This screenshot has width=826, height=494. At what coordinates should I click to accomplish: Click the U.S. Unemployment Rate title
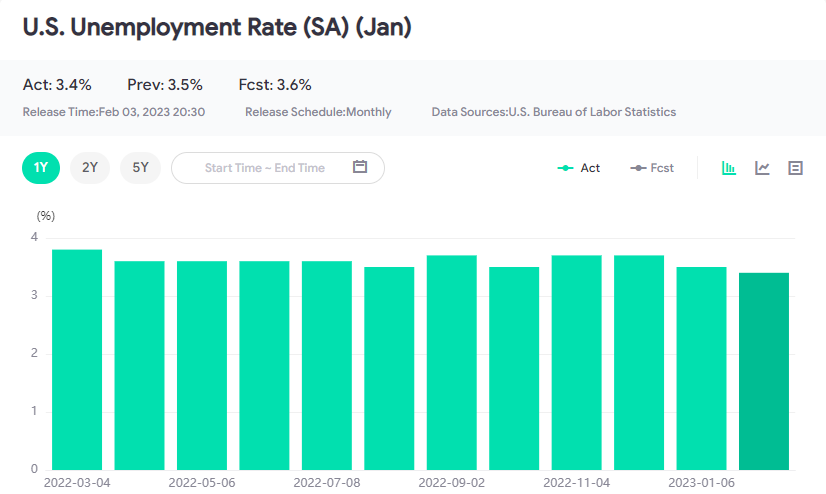[x=217, y=27]
